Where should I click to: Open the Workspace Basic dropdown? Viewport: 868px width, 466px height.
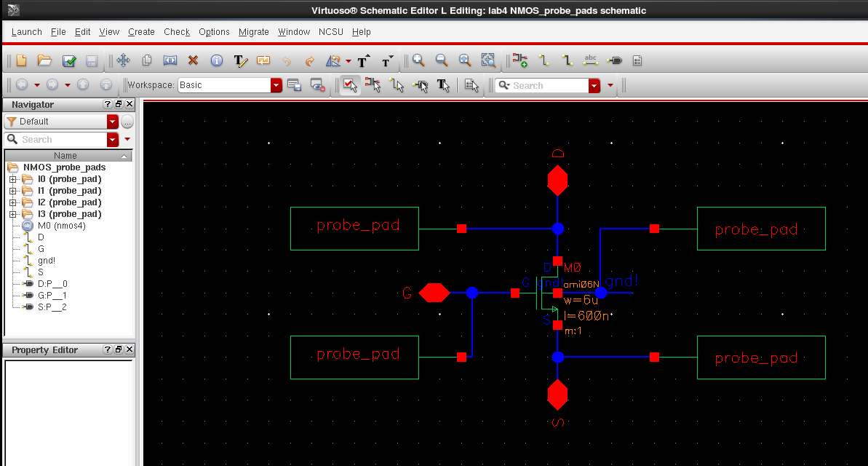(x=276, y=85)
